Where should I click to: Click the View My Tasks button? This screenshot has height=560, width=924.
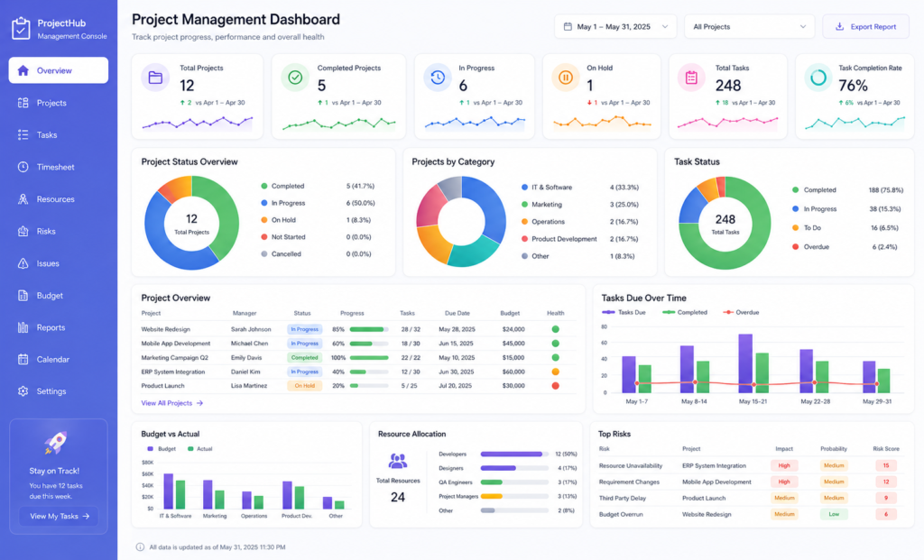pyautogui.click(x=59, y=516)
